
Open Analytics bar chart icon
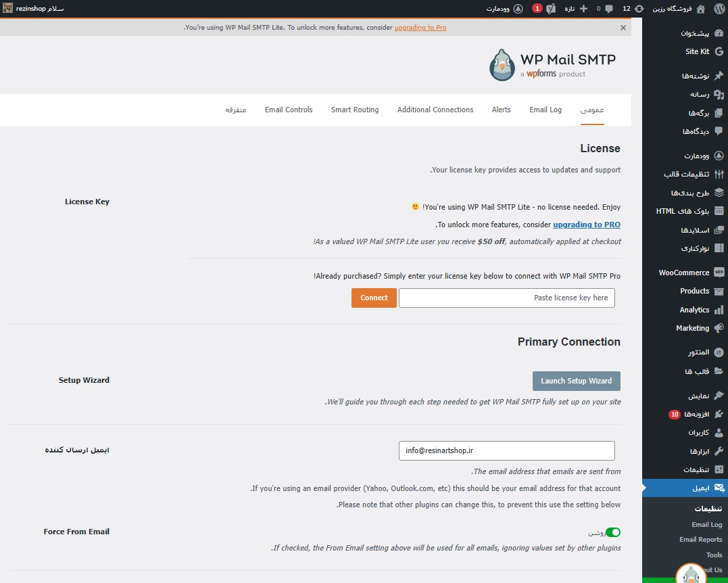pyautogui.click(x=719, y=310)
